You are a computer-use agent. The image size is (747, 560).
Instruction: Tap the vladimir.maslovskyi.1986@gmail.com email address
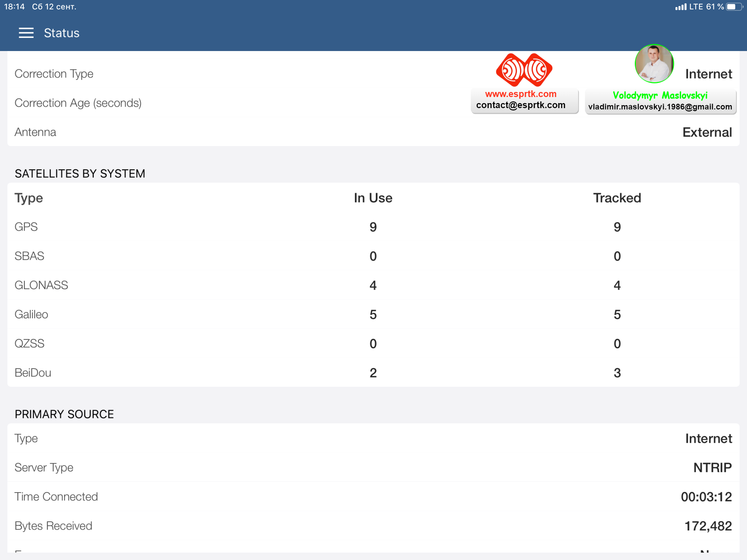click(660, 107)
